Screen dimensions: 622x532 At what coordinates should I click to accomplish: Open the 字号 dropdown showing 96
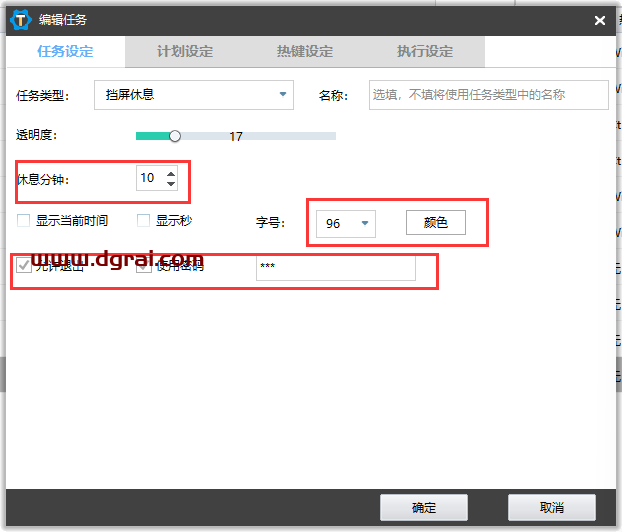pos(346,223)
